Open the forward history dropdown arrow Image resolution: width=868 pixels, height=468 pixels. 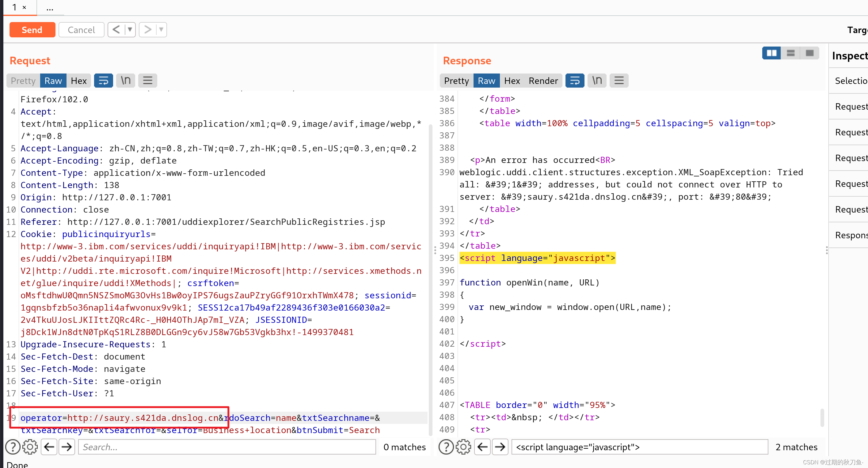(x=161, y=30)
